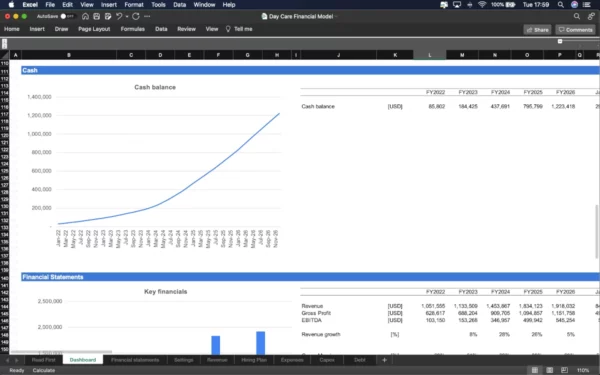This screenshot has width=600, height=375.
Task: Click the search magnifier in Excel's title bar
Action: point(577,16)
